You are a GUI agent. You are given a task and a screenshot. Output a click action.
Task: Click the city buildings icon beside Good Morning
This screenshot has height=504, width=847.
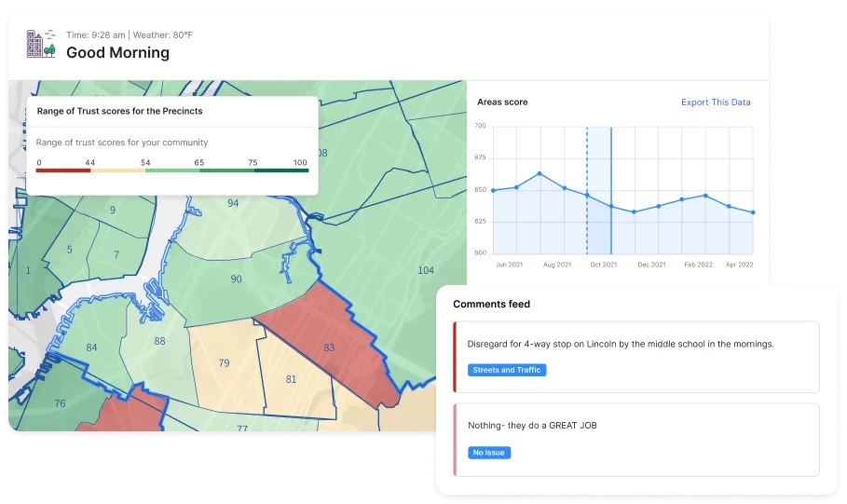(42, 44)
